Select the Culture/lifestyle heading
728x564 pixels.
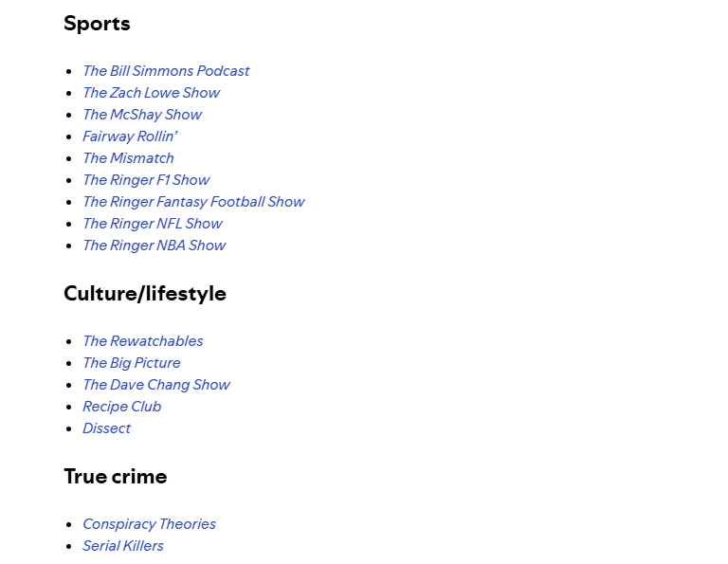[145, 294]
